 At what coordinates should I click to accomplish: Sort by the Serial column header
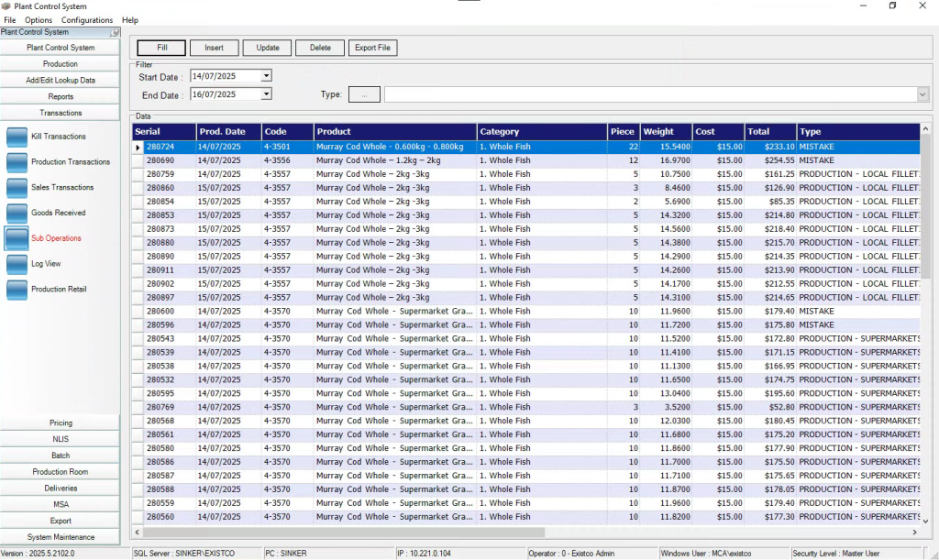pos(164,132)
